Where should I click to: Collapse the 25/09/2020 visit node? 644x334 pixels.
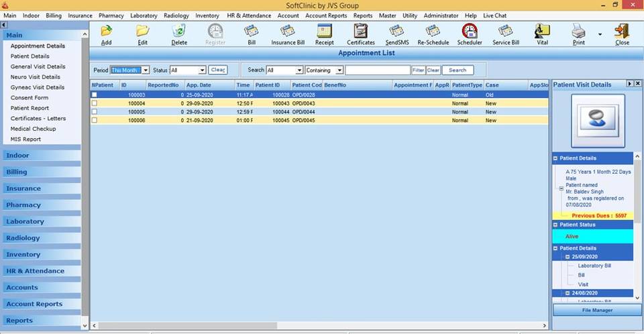click(x=568, y=257)
